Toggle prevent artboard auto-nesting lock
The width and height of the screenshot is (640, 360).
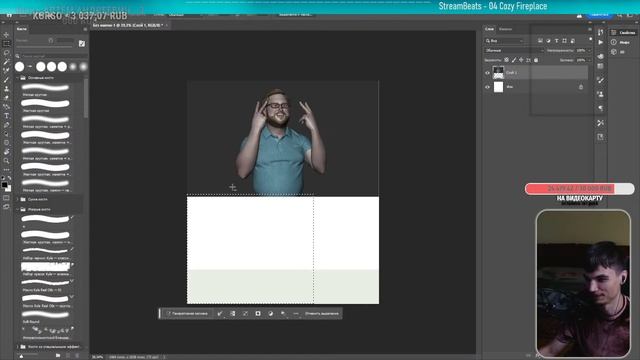click(529, 60)
